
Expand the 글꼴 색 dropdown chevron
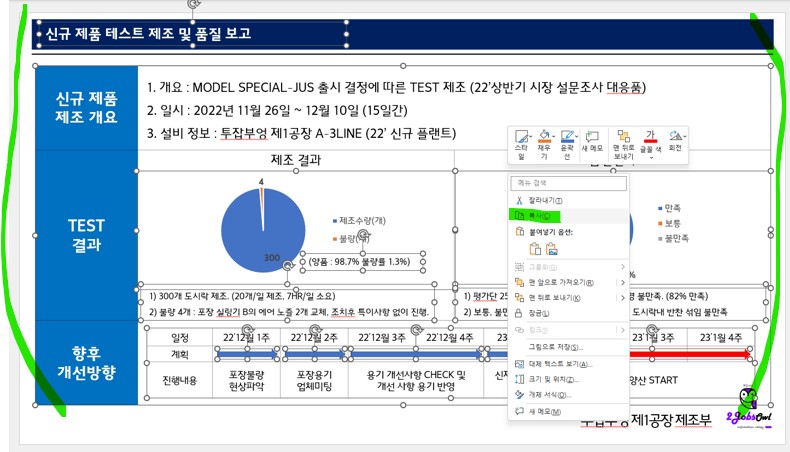tap(650, 158)
